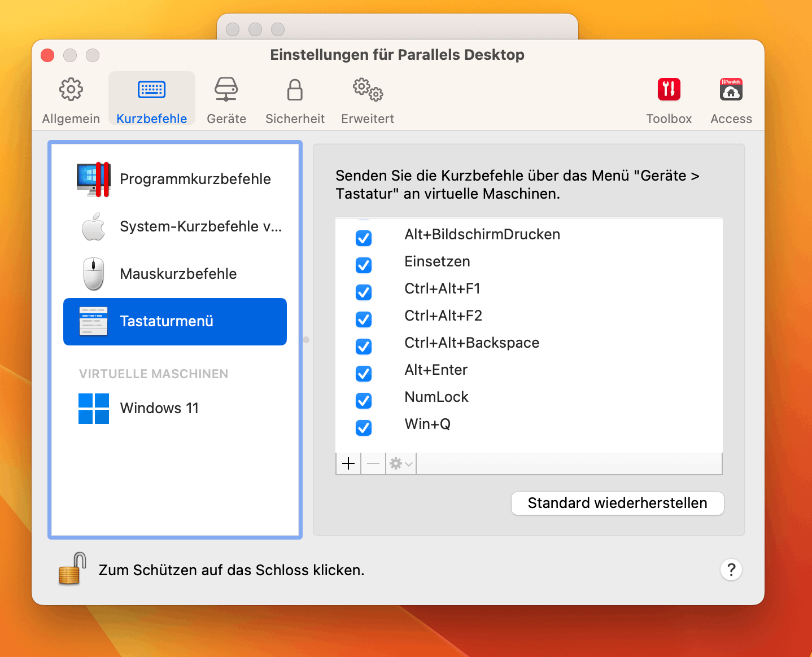812x657 pixels.
Task: Switch to the Sicherheit tab label
Action: pos(295,119)
